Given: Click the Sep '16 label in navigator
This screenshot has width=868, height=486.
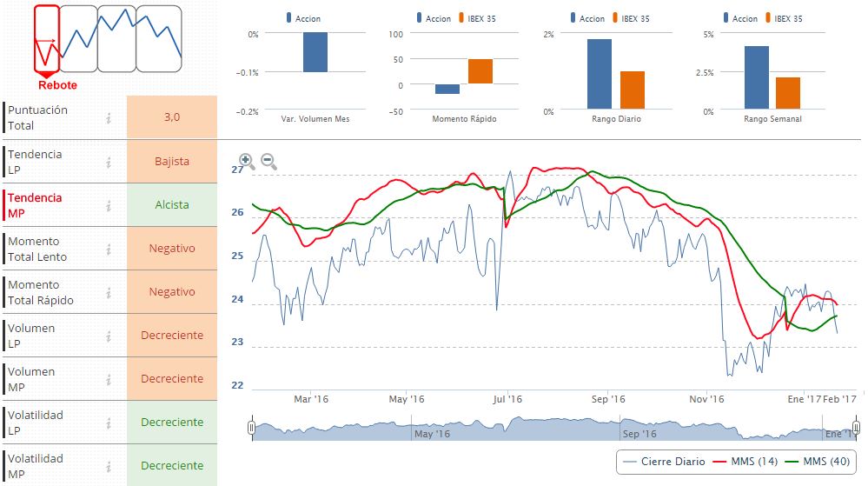Looking at the screenshot, I should click(x=639, y=433).
